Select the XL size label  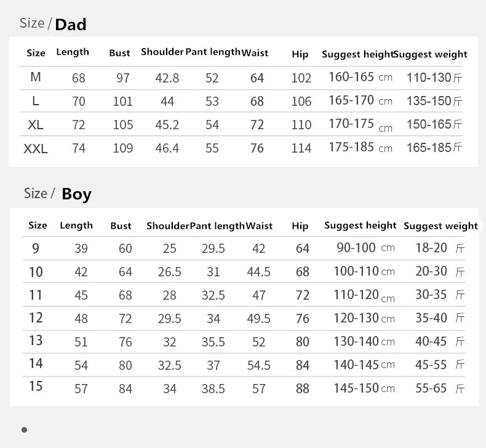point(36,125)
